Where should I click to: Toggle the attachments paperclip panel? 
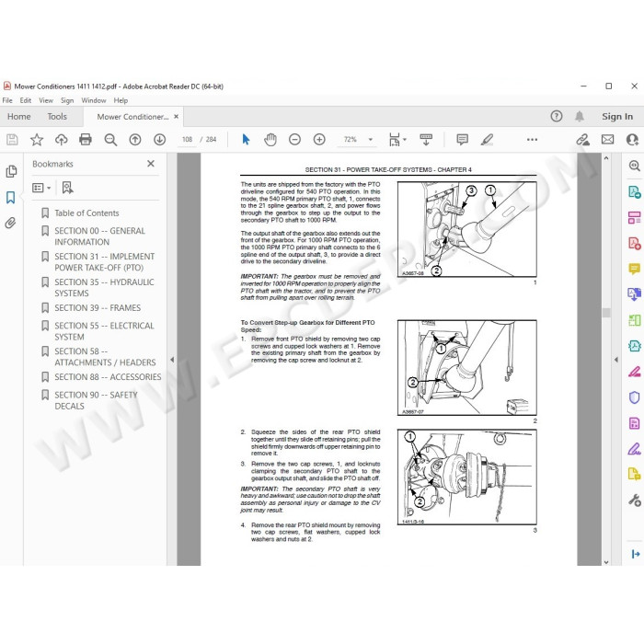point(11,223)
